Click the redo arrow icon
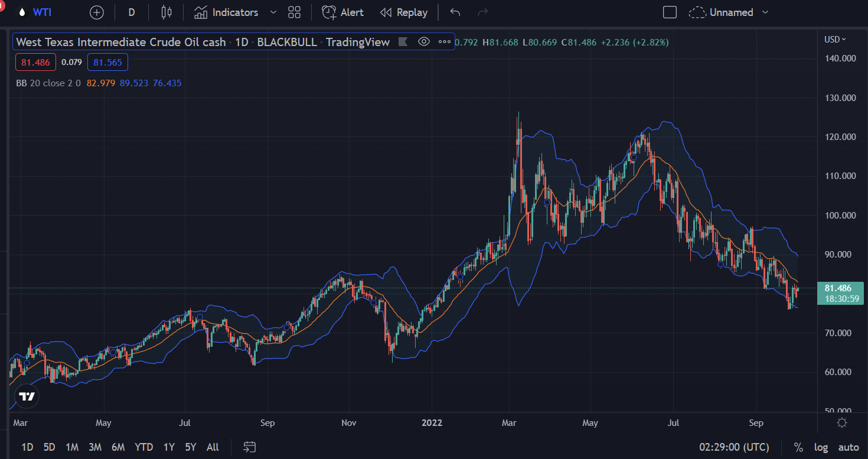868x459 pixels. 482,12
